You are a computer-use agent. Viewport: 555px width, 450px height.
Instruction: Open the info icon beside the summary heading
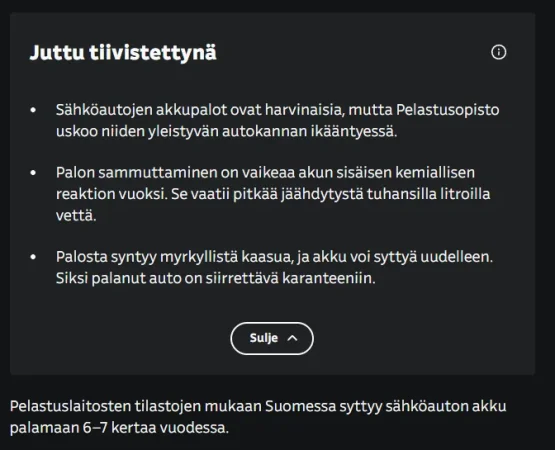click(499, 52)
